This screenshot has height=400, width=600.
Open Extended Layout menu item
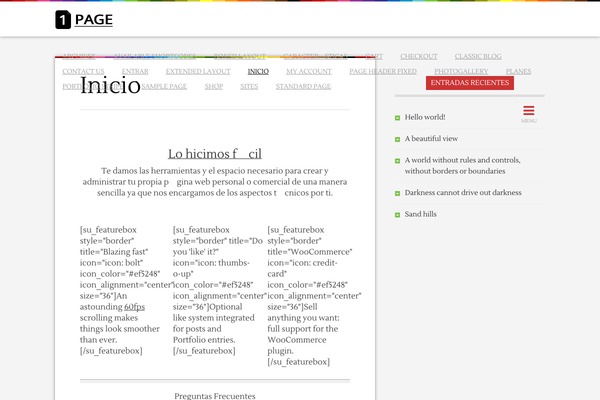198,71
